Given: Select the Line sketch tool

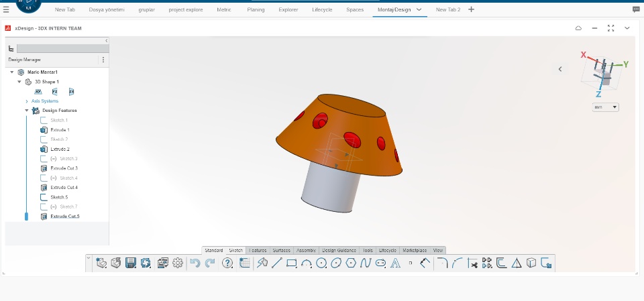Looking at the screenshot, I should (276, 263).
